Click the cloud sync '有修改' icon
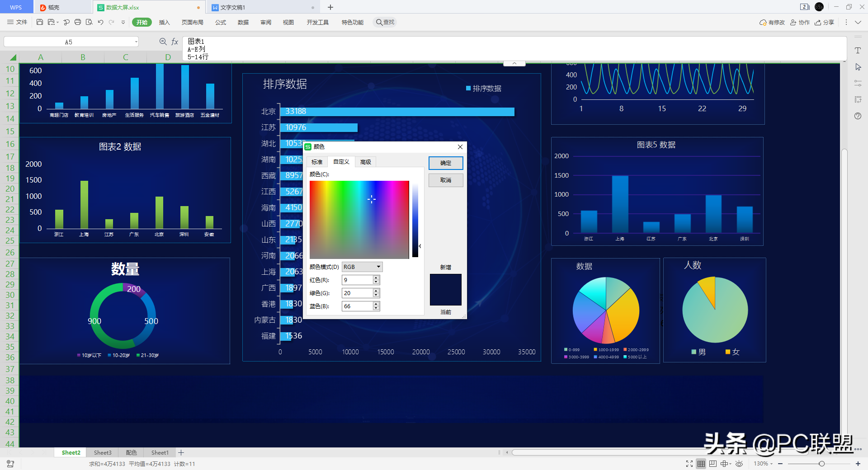Screen dimensions: 868x470 [x=772, y=22]
